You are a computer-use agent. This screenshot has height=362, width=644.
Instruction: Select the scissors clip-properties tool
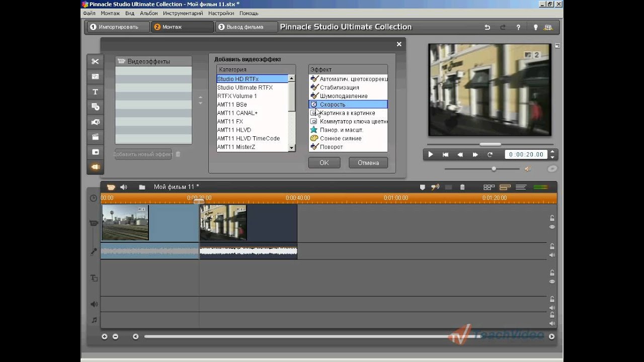click(x=95, y=62)
